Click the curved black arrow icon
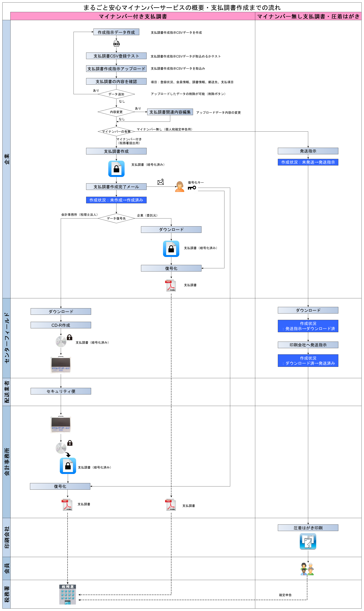Viewport: 364px width, 611px height. [x=68, y=454]
